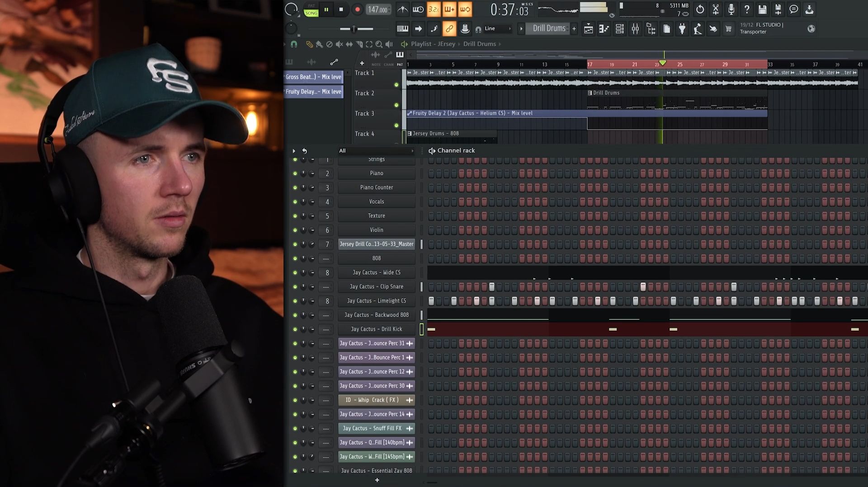The height and width of the screenshot is (487, 868).
Task: Save project with the floppy disk icon
Action: point(762,9)
